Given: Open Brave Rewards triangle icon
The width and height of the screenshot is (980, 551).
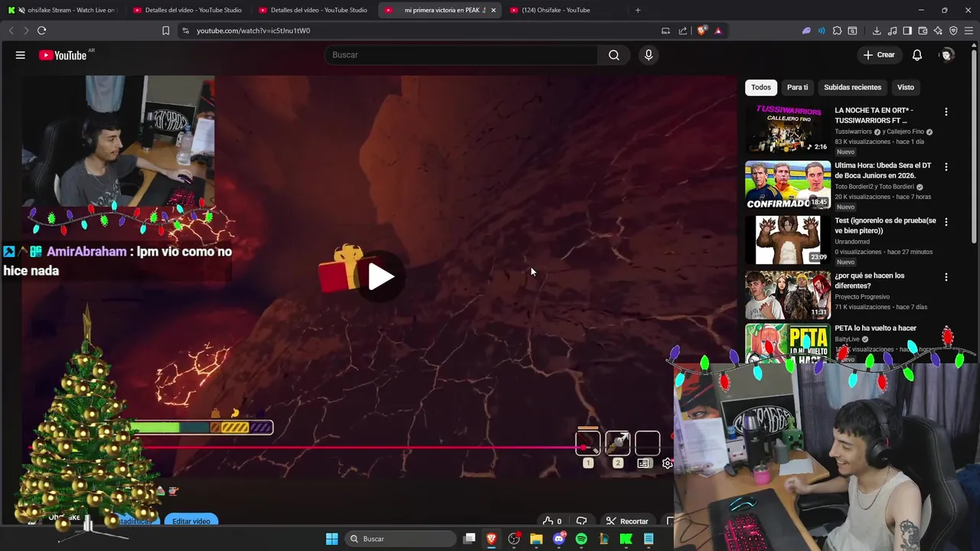Looking at the screenshot, I should click(x=718, y=31).
